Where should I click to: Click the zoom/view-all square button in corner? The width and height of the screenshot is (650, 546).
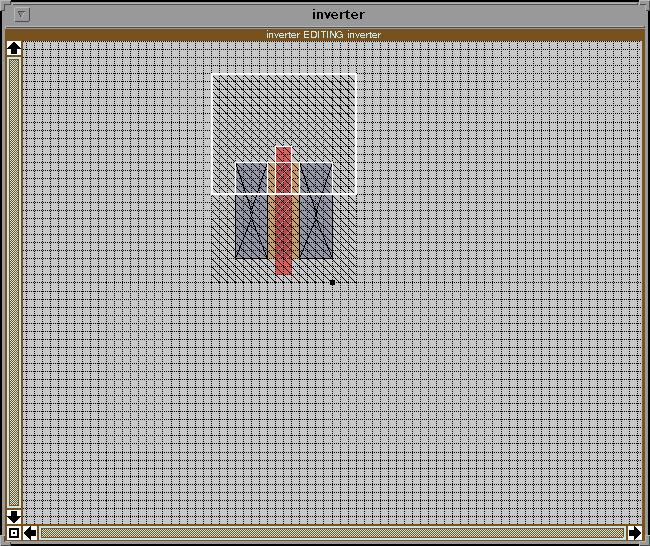[14, 533]
